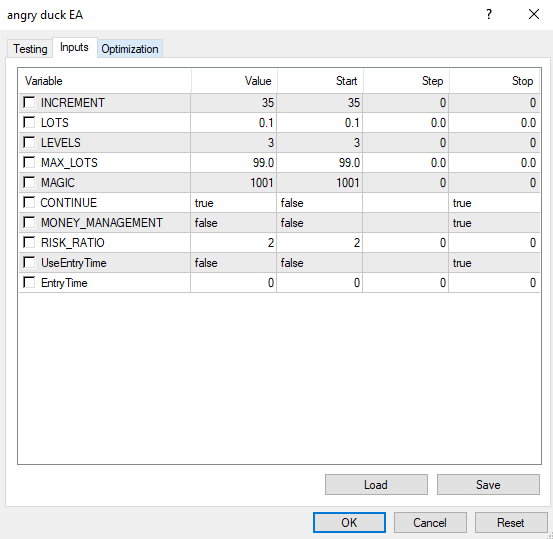Tick the LOTS row checkbox
The height and width of the screenshot is (539, 553).
pos(29,122)
